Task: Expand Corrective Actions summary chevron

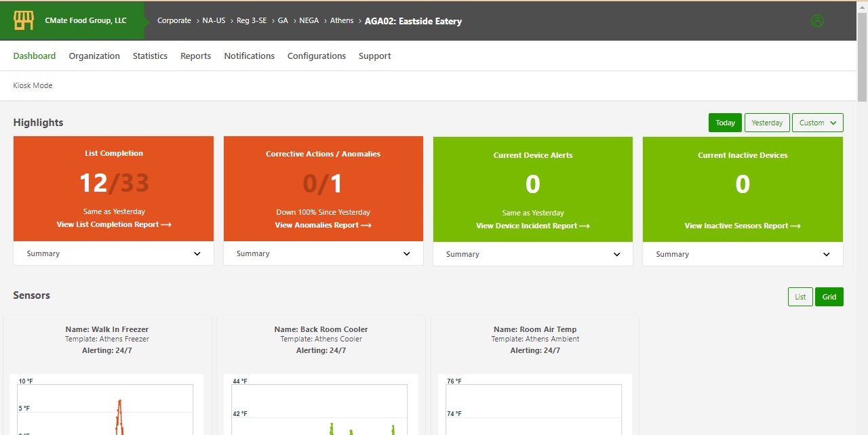Action: point(407,254)
